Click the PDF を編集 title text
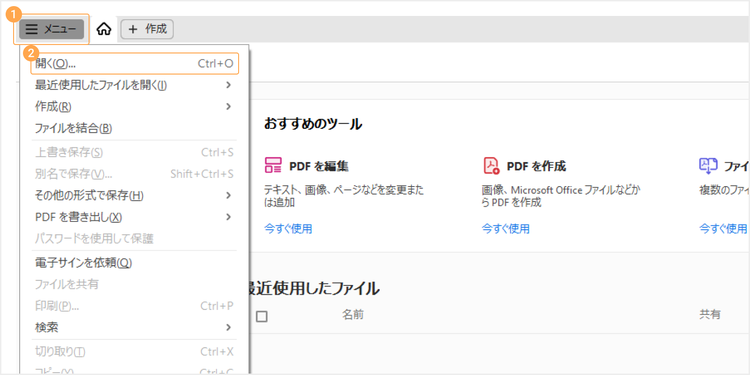 coord(319,166)
